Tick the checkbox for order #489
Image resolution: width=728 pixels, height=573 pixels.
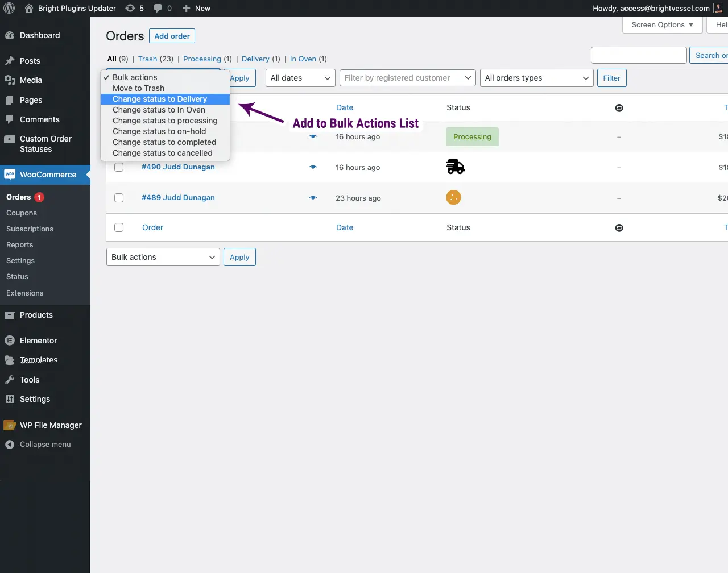click(119, 197)
